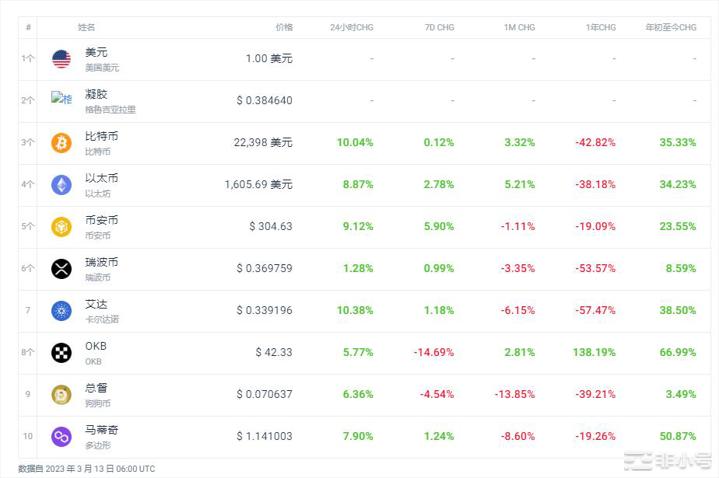
Task: Click the -8.60% one-month change value
Action: point(518,436)
